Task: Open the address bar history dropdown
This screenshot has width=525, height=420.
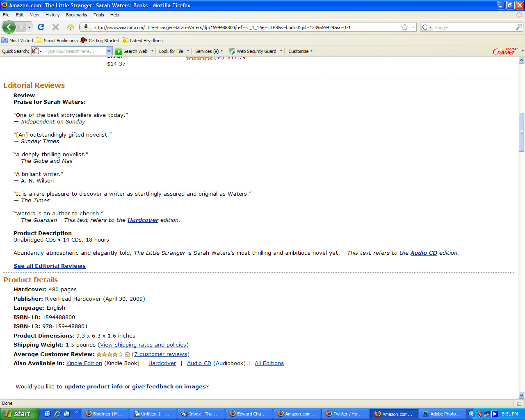Action: click(x=413, y=27)
